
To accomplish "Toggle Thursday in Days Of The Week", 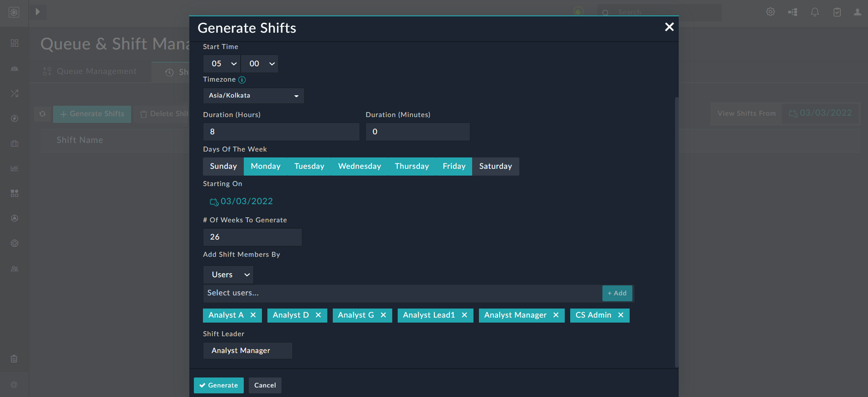I will (412, 167).
